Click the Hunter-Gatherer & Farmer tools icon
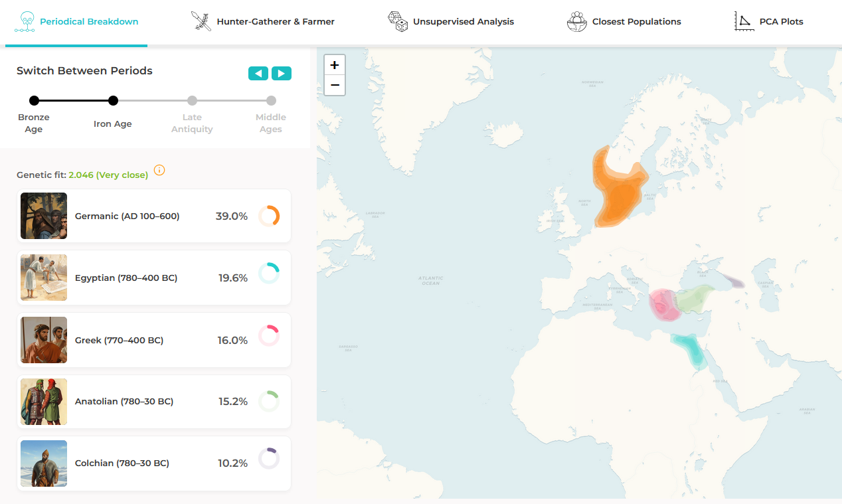842x504 pixels. tap(201, 21)
